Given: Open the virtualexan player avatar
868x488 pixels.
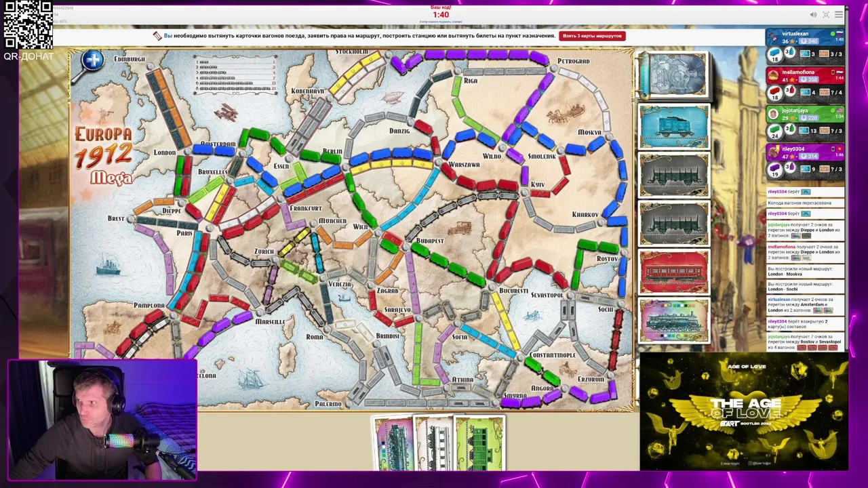Looking at the screenshot, I should click(774, 37).
